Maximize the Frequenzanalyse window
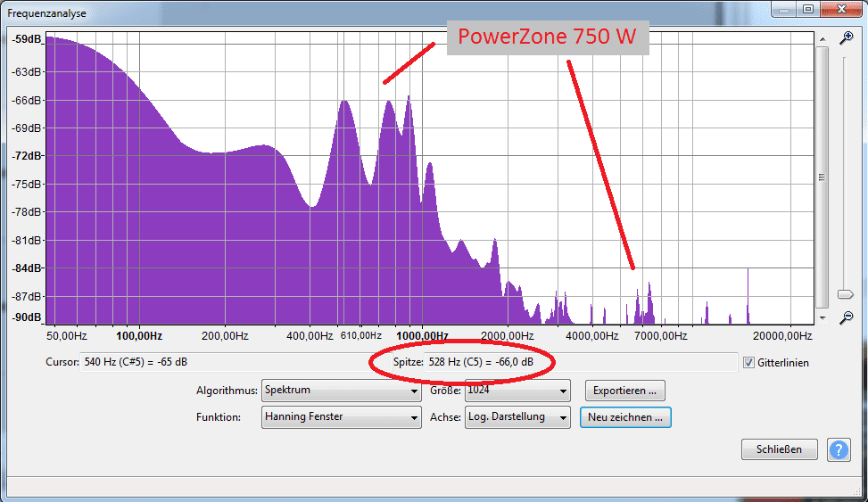The width and height of the screenshot is (868, 502). (807, 10)
